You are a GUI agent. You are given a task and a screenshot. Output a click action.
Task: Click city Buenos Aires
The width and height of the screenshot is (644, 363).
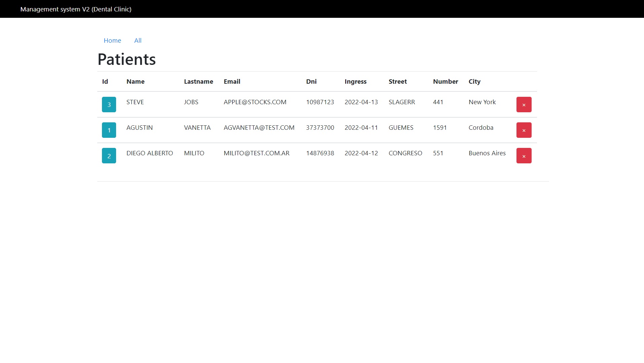[x=487, y=153]
